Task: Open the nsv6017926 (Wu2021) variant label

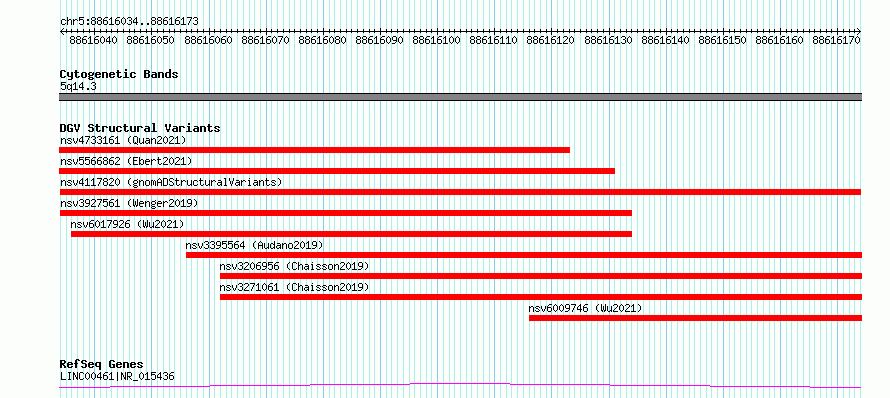Action: point(128,224)
